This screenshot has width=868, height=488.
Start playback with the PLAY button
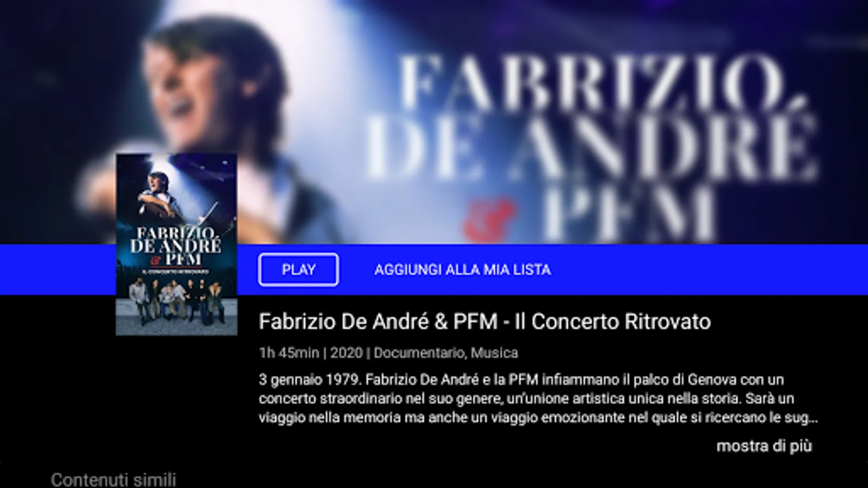tap(298, 269)
